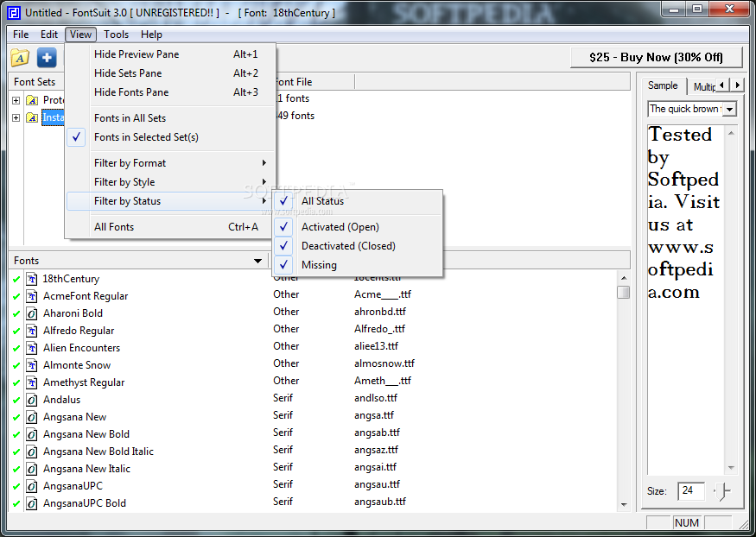Click the font icon beside Amethyst Regular
The image size is (756, 537).
32,382
